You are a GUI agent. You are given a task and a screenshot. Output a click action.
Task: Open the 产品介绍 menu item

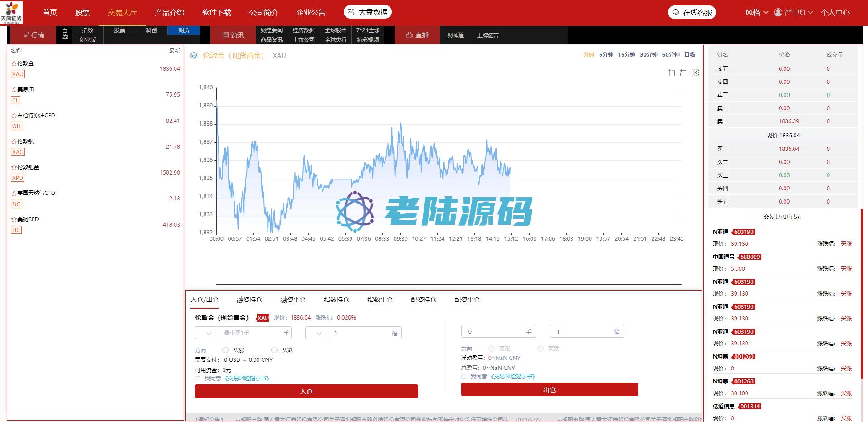[x=169, y=12]
